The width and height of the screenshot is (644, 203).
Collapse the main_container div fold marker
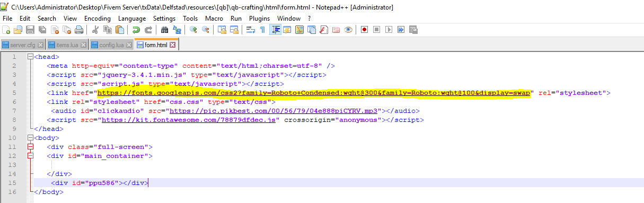click(x=30, y=156)
